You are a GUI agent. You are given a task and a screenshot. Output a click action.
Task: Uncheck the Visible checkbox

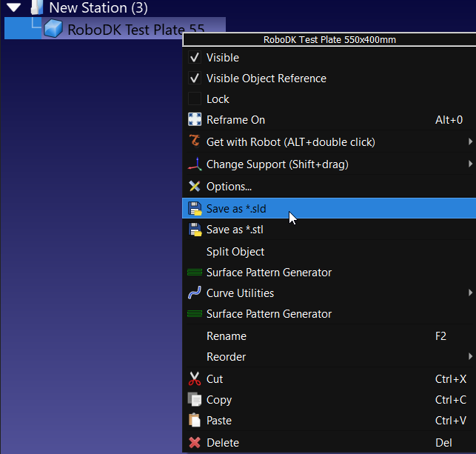pyautogui.click(x=195, y=58)
